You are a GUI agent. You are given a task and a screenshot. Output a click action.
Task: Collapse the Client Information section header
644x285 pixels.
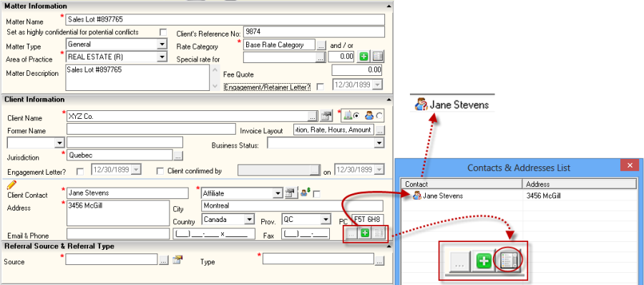point(388,100)
